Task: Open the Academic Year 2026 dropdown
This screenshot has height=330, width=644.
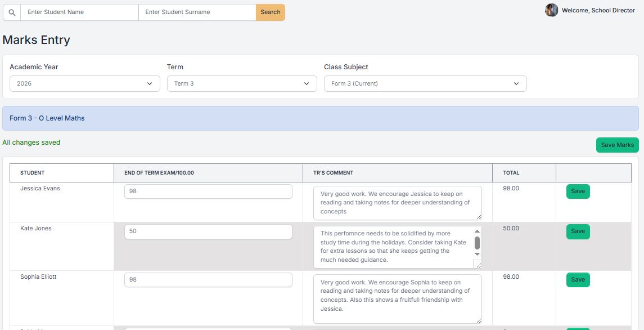Action: [84, 83]
